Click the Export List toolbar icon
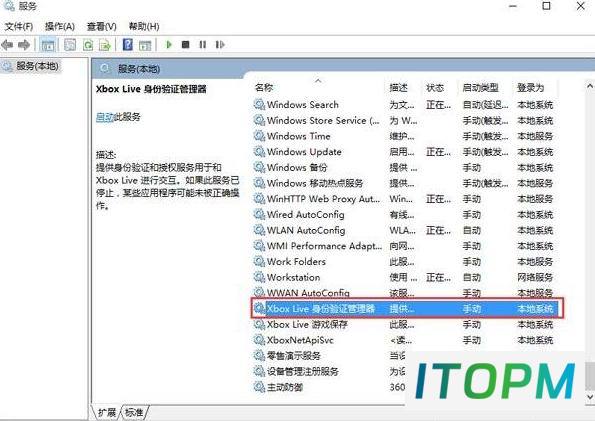This screenshot has width=595, height=421. point(105,45)
